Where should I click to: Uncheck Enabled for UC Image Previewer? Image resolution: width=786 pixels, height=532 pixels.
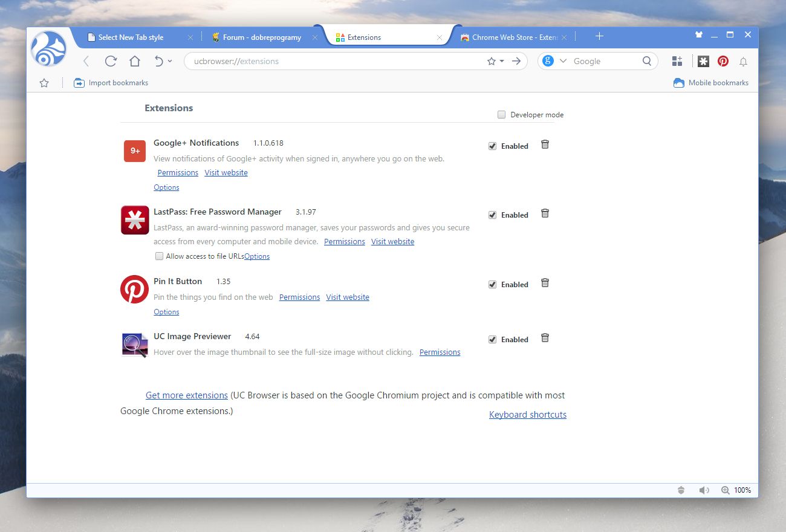coord(492,340)
